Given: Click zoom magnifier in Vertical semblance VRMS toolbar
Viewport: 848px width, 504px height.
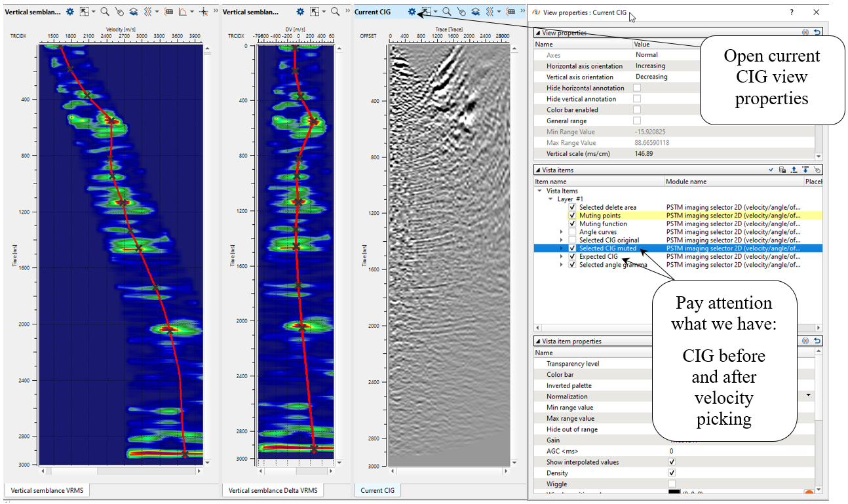Looking at the screenshot, I should [x=105, y=12].
